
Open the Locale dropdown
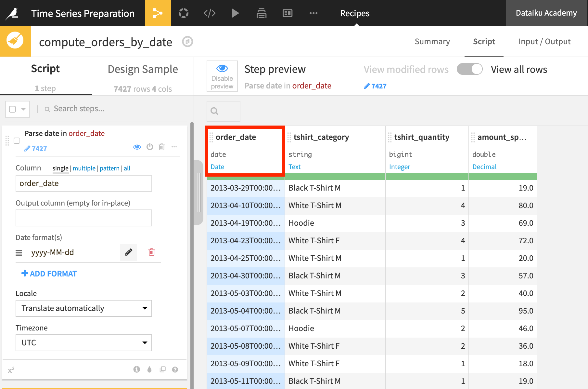tap(83, 308)
